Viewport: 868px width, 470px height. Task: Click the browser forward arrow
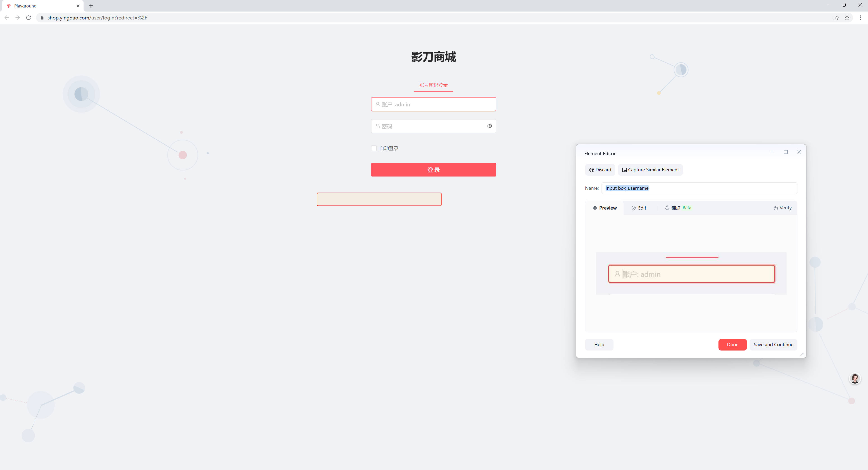(x=17, y=17)
